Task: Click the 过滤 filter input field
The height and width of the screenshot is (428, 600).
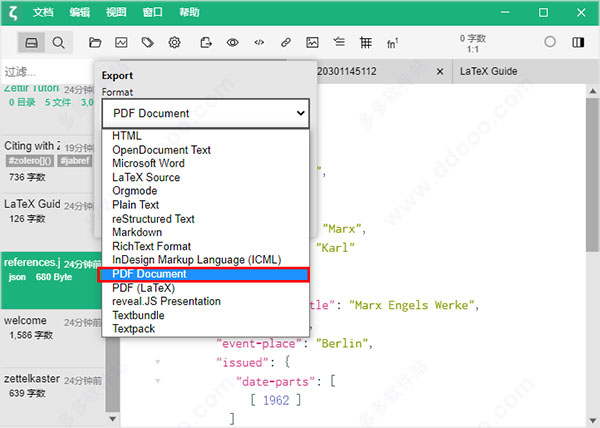Action: click(47, 72)
